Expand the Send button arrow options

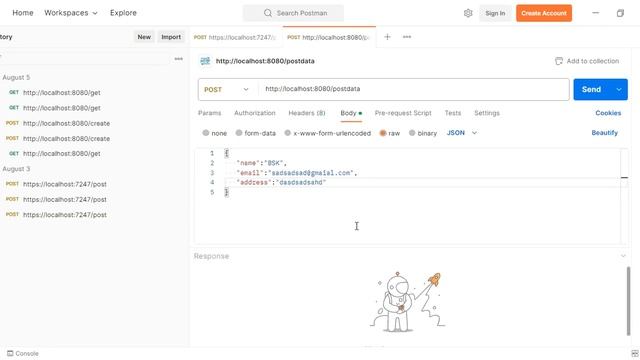(x=619, y=89)
